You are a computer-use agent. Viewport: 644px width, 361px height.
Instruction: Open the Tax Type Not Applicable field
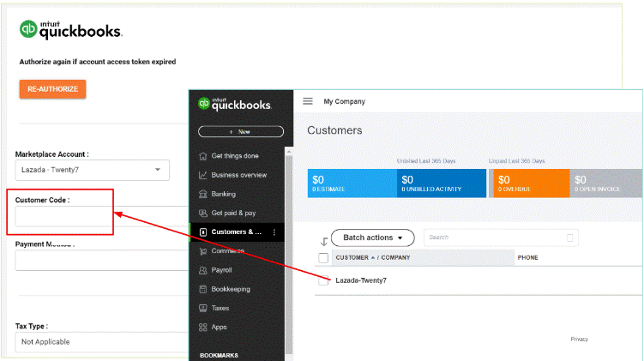pyautogui.click(x=101, y=341)
